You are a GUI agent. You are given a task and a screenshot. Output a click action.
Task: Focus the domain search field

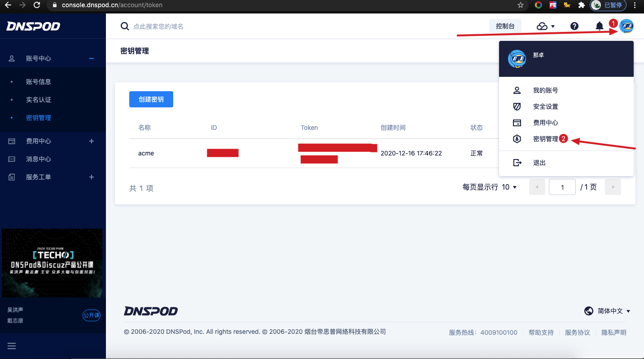point(158,27)
